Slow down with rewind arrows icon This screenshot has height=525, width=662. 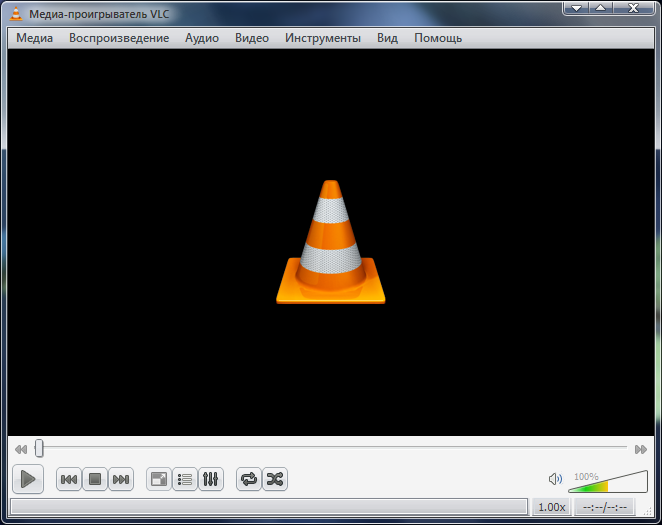[21, 449]
